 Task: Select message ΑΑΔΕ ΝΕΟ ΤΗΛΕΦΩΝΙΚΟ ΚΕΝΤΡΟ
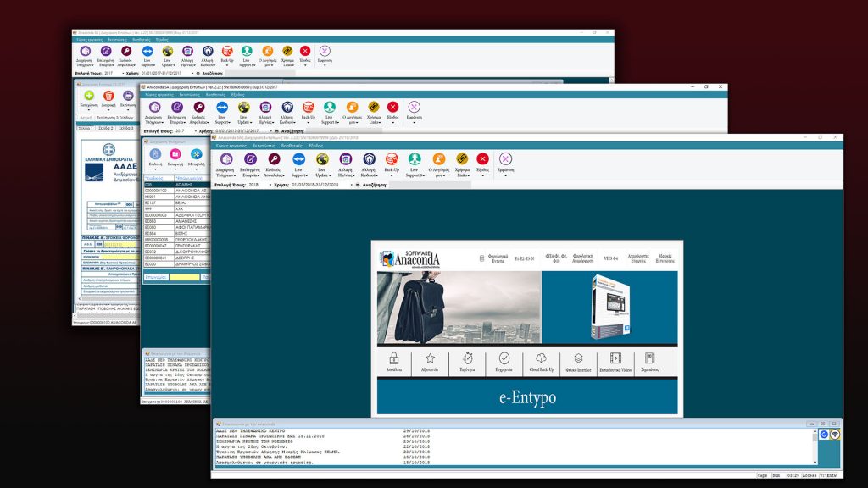pyautogui.click(x=250, y=431)
